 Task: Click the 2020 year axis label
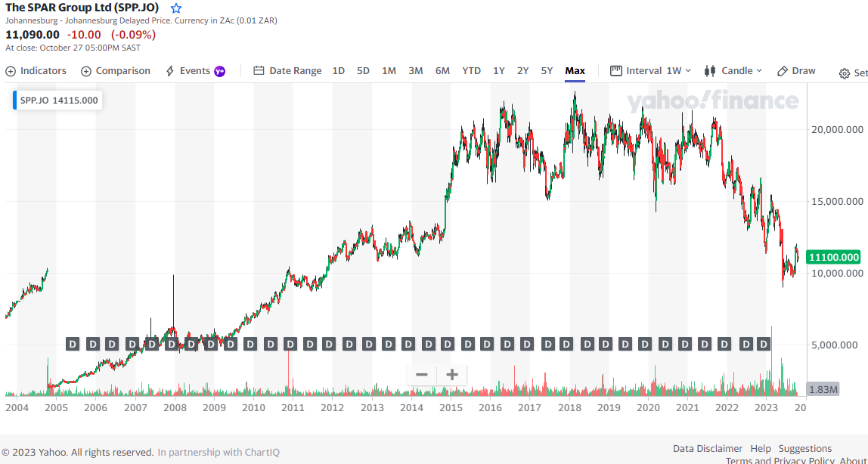[648, 407]
